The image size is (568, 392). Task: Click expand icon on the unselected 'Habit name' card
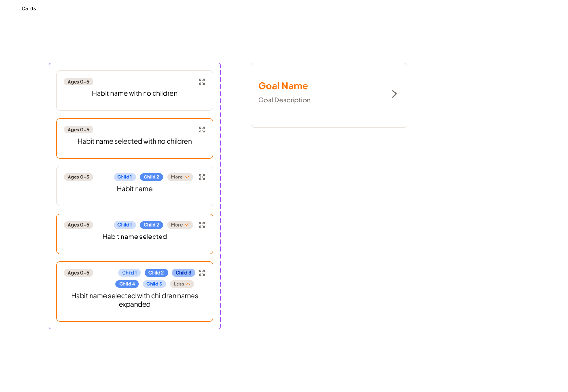202,177
